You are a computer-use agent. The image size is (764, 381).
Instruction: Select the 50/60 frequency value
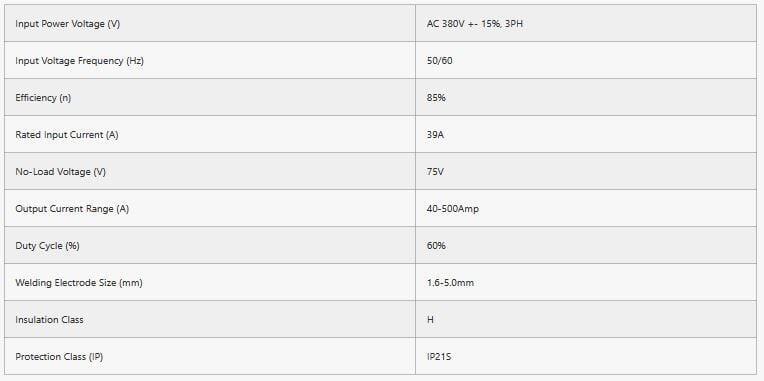439,60
